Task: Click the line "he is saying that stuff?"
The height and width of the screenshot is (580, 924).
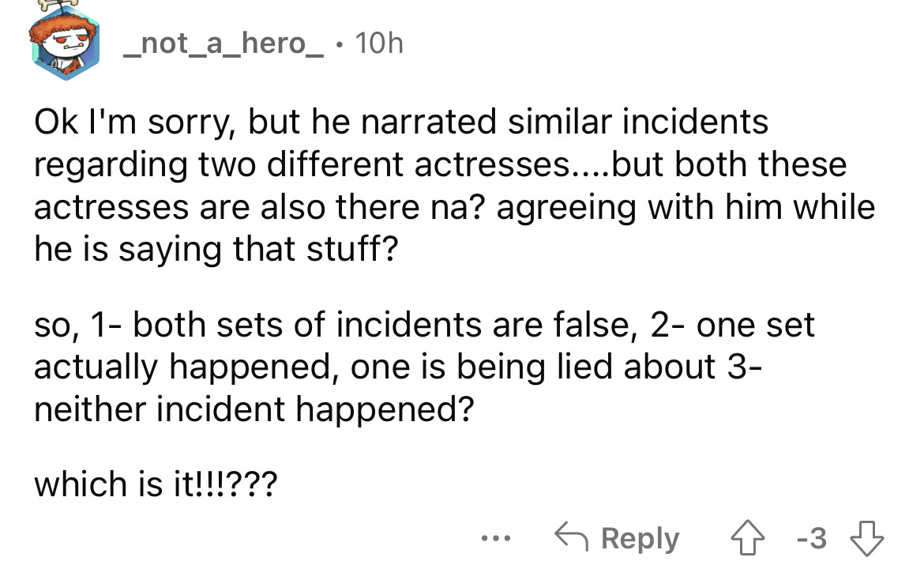Action: coord(217,250)
